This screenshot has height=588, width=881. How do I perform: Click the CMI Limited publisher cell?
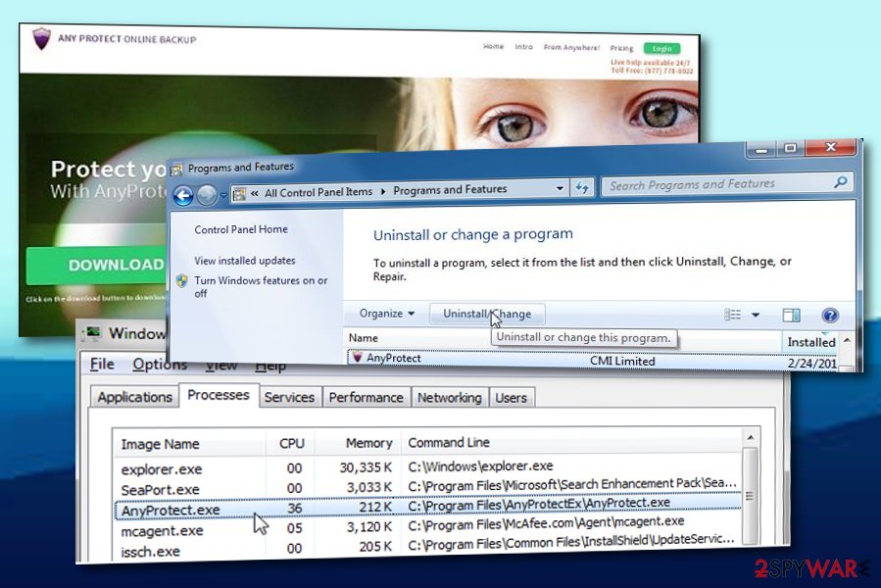click(622, 361)
